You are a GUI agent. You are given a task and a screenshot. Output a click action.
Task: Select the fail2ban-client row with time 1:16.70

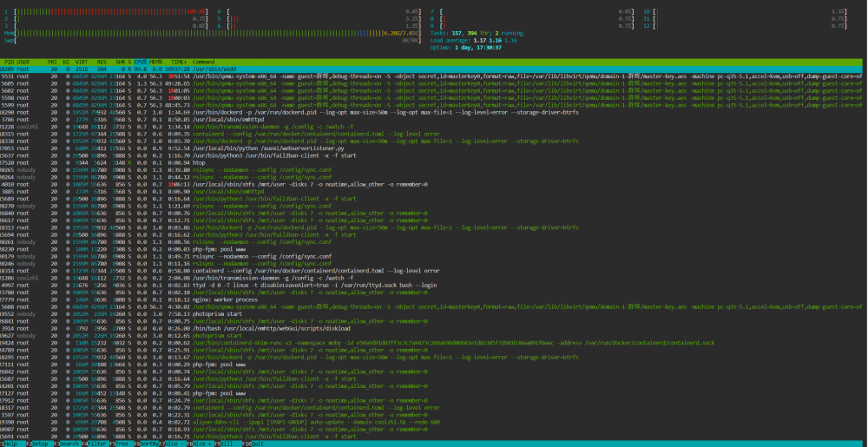click(431, 155)
